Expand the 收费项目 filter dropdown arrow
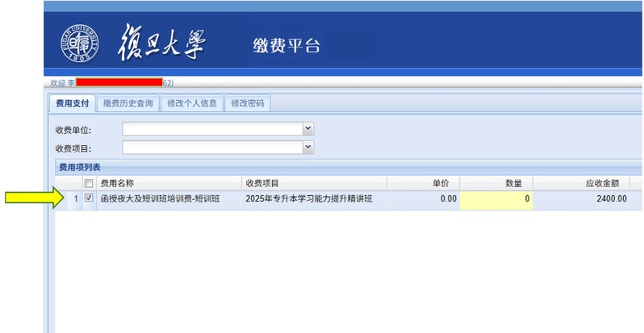 tap(307, 147)
